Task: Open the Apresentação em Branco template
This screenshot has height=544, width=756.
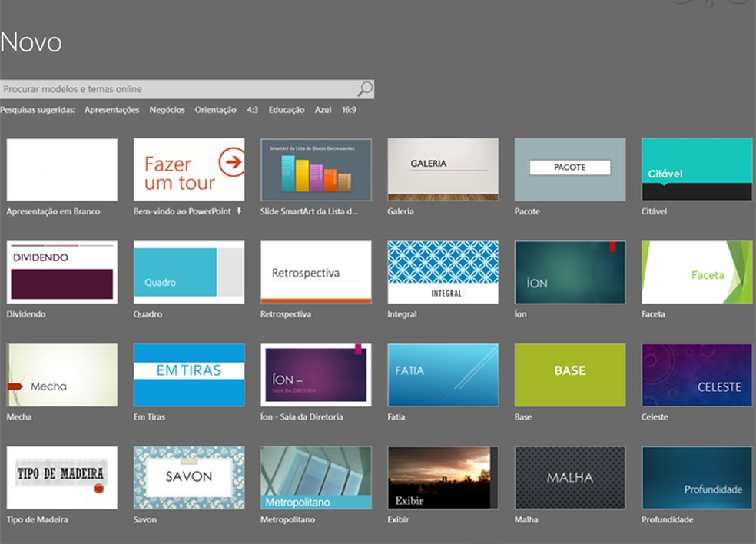Action: click(61, 171)
